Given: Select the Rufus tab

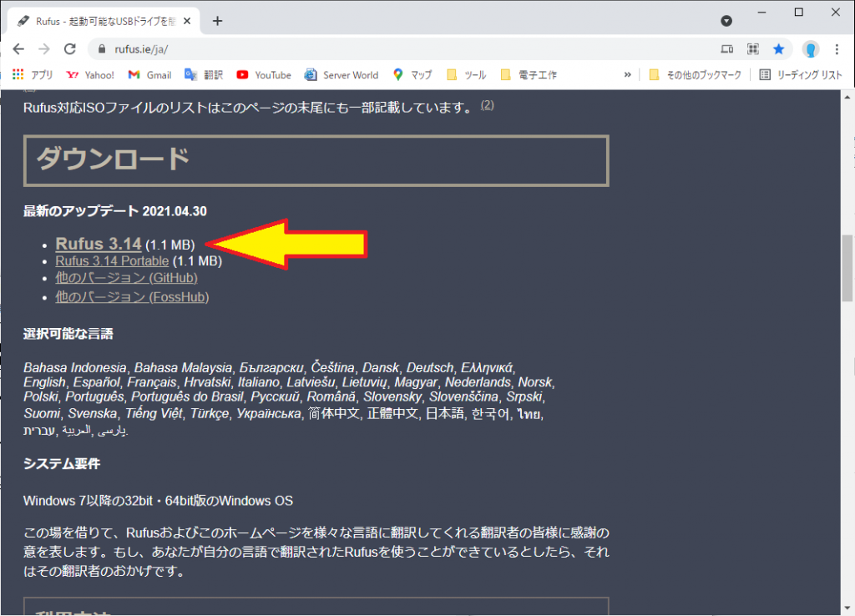Looking at the screenshot, I should [104, 21].
